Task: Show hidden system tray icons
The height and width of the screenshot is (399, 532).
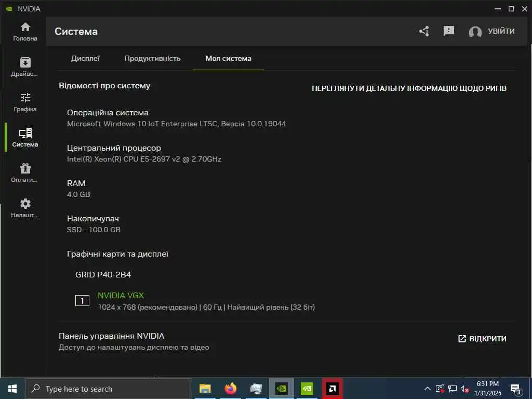Action: [x=428, y=389]
